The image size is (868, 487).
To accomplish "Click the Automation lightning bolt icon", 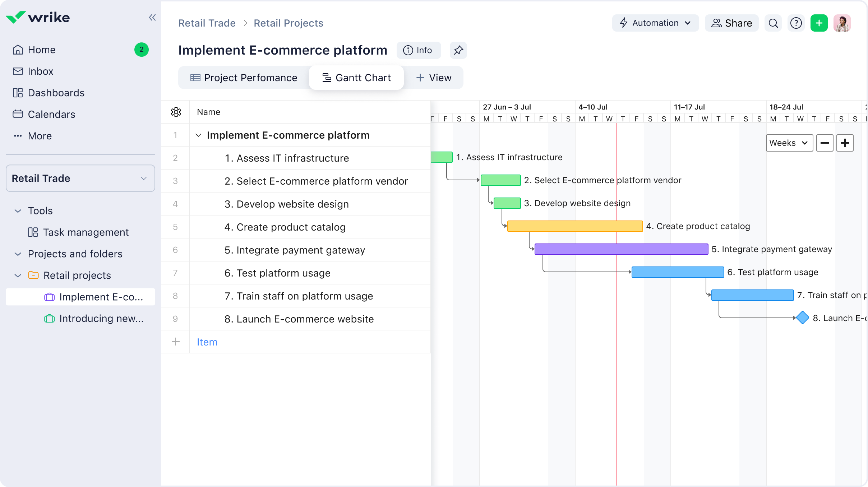I will coord(624,23).
